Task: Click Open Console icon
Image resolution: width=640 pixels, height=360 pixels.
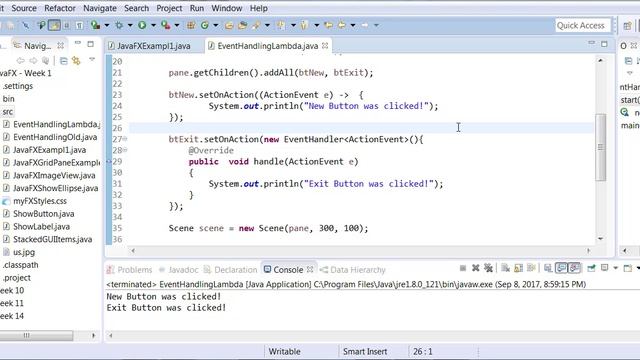Action: 628,268
